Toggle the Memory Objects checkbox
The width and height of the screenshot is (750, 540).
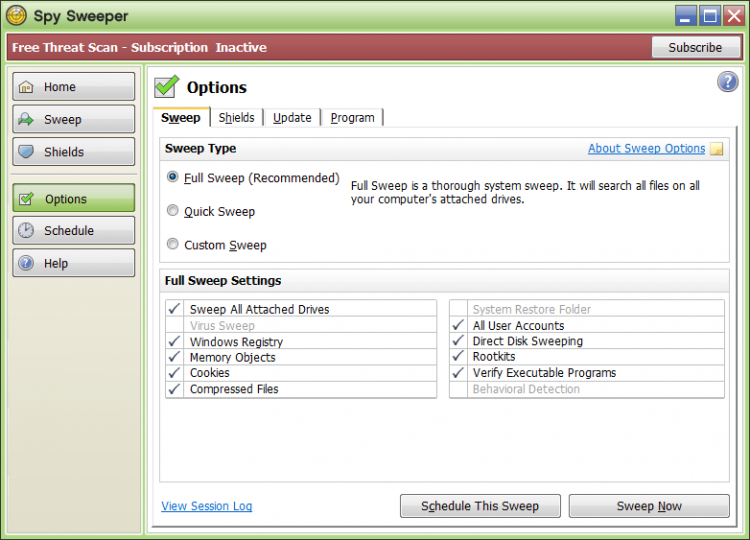coord(175,357)
